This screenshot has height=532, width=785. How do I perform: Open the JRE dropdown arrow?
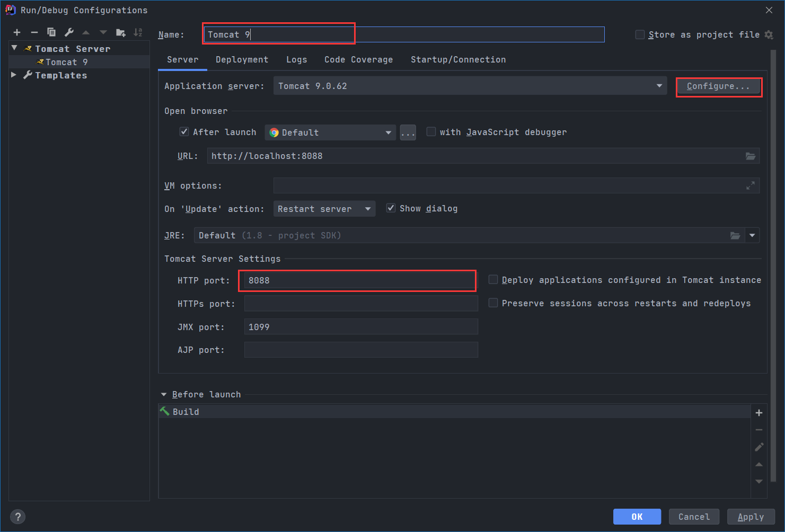coord(752,235)
